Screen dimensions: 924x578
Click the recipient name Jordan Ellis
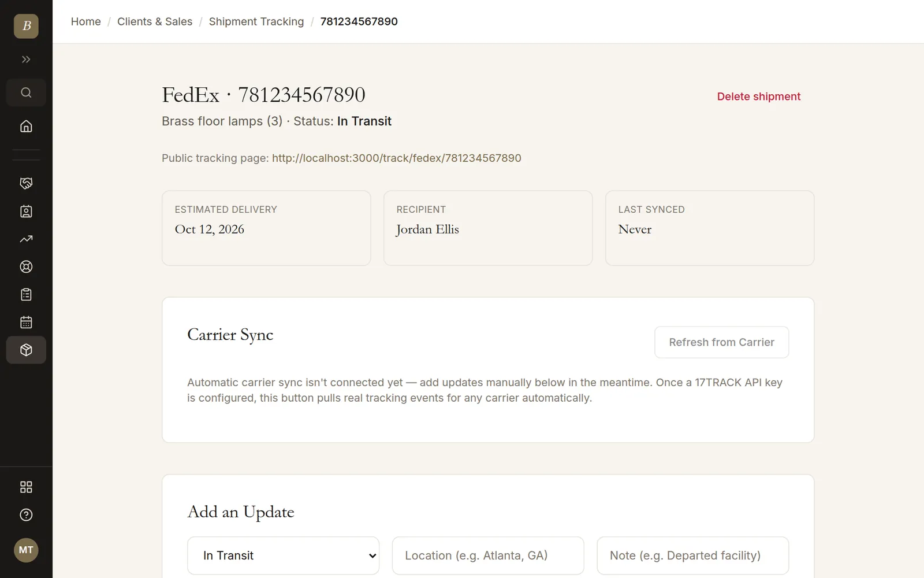427,229
